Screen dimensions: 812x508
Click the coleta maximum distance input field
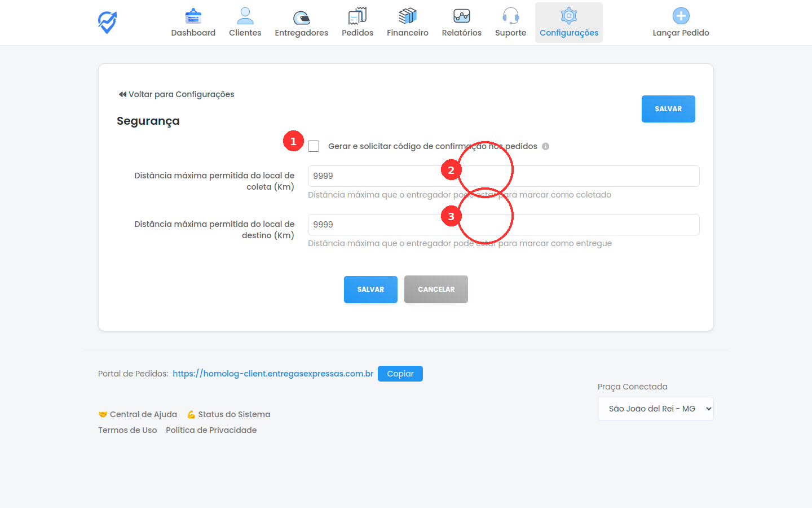503,176
